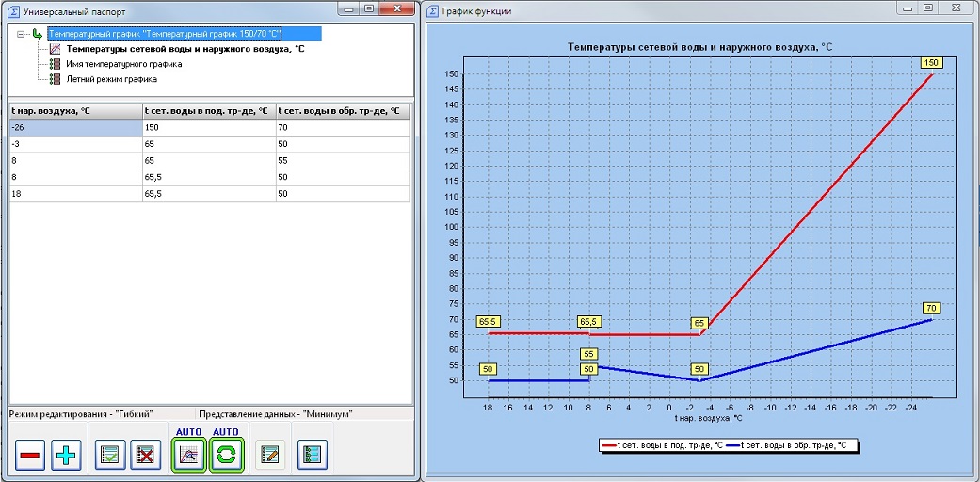Click the pencil edit list icon
Image resolution: width=980 pixels, height=482 pixels.
[269, 455]
